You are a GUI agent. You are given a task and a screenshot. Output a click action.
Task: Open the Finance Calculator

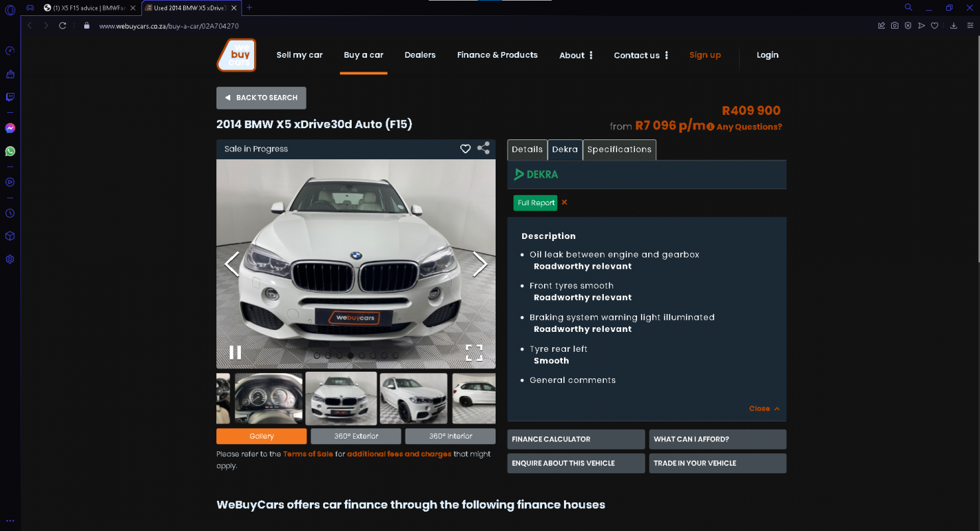point(575,439)
